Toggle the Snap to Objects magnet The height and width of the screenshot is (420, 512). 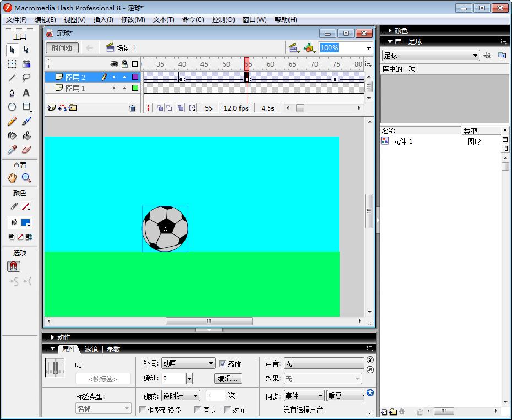13,266
